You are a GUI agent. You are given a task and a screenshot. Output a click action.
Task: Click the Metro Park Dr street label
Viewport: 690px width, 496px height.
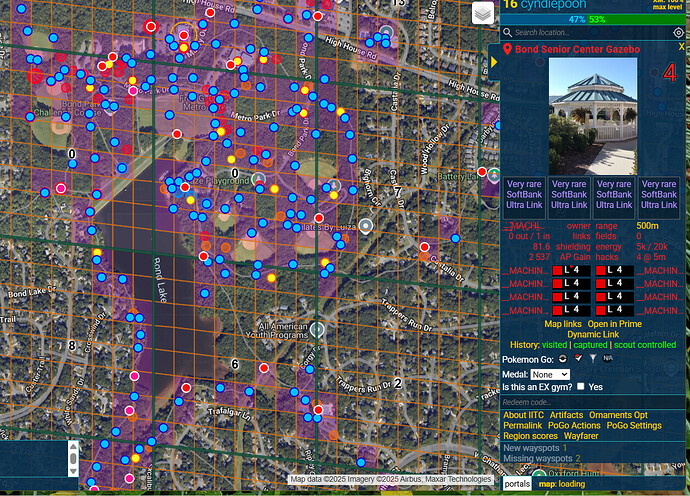255,117
